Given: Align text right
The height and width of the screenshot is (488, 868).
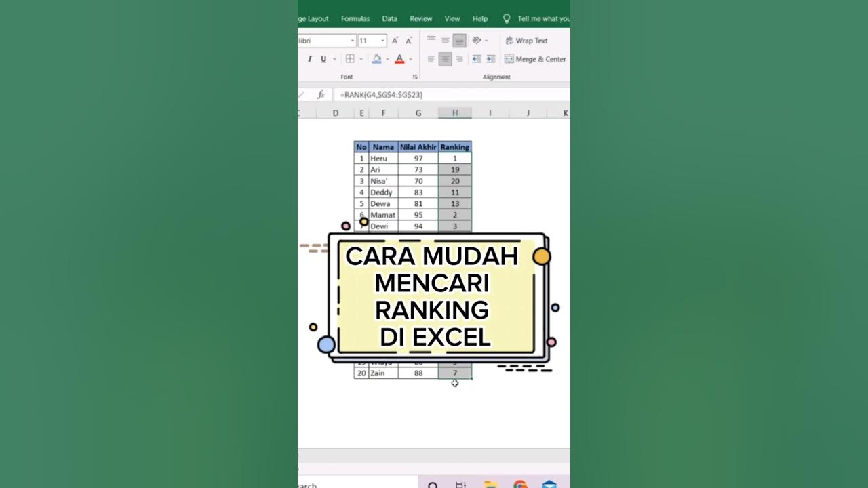Looking at the screenshot, I should (459, 59).
